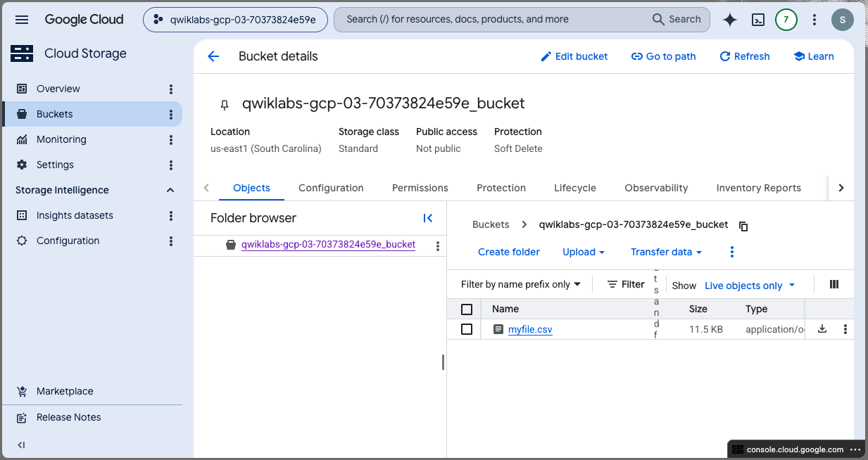The image size is (868, 460).
Task: Collapse the Storage Intelligence section
Action: coord(170,190)
